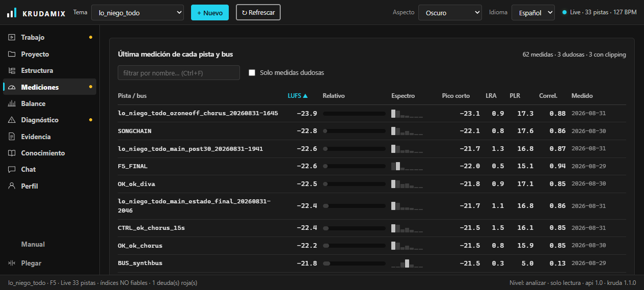Click the 0.13 correlation value for BUS_synthbus
The width and height of the screenshot is (644, 290).
coord(557,263)
